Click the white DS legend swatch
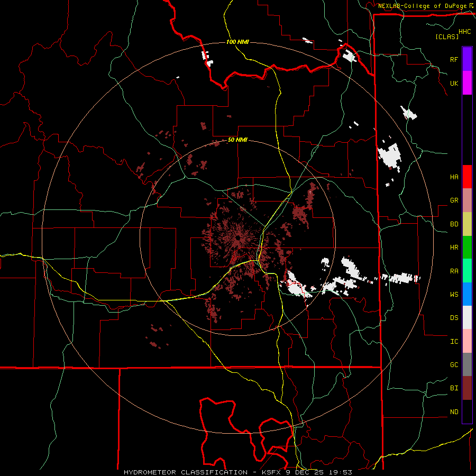 tap(467, 317)
